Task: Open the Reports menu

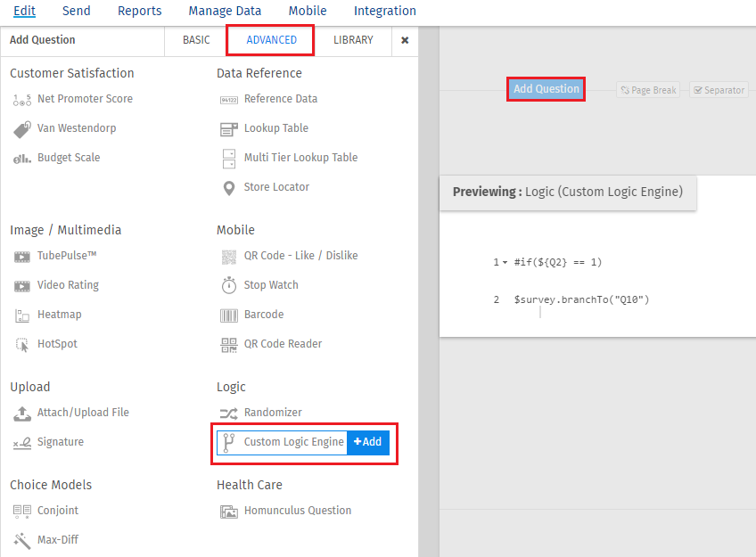Action: tap(140, 11)
